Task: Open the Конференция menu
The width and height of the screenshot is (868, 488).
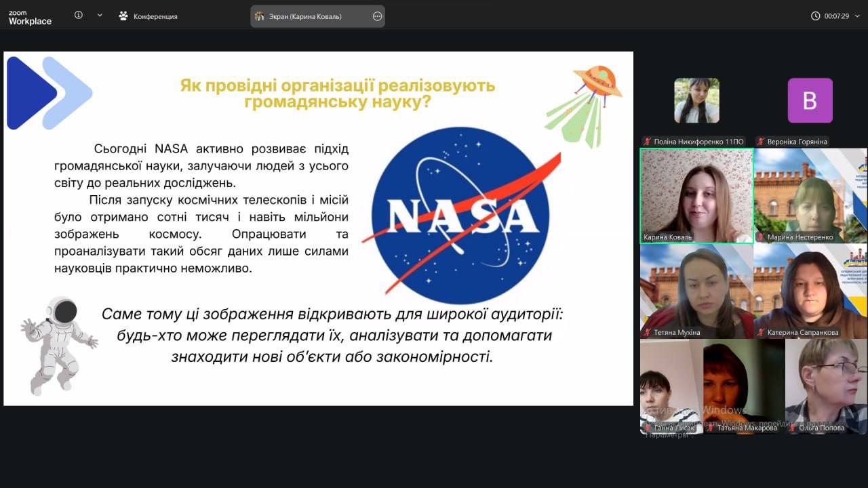Action: 148,16
